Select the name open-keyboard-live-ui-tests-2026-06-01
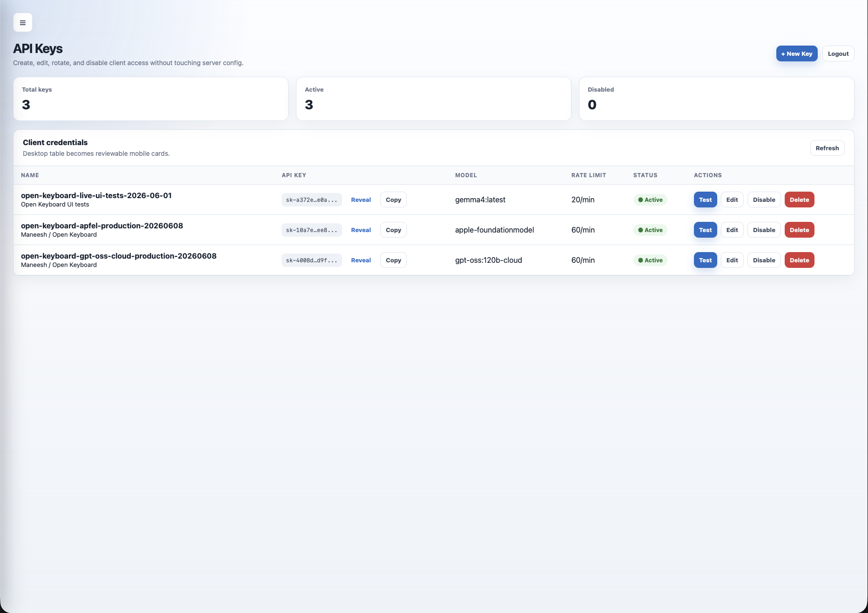The image size is (868, 613). point(96,195)
